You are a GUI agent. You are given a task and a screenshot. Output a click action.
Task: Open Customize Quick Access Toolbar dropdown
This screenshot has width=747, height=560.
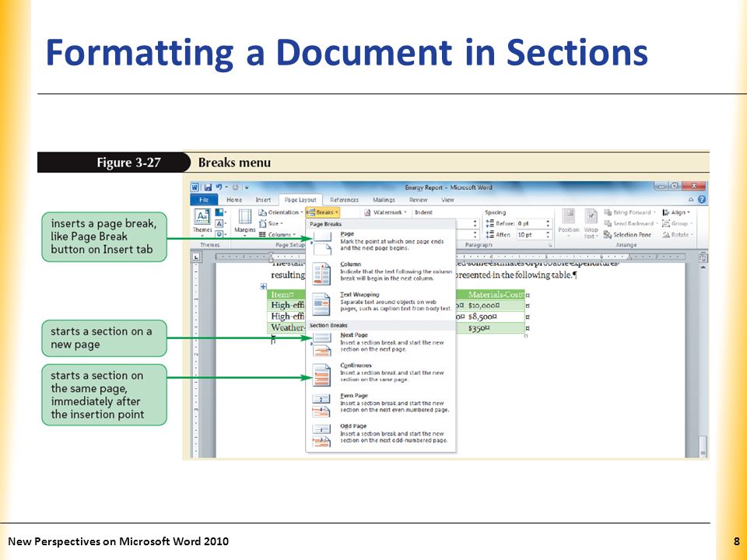point(247,187)
